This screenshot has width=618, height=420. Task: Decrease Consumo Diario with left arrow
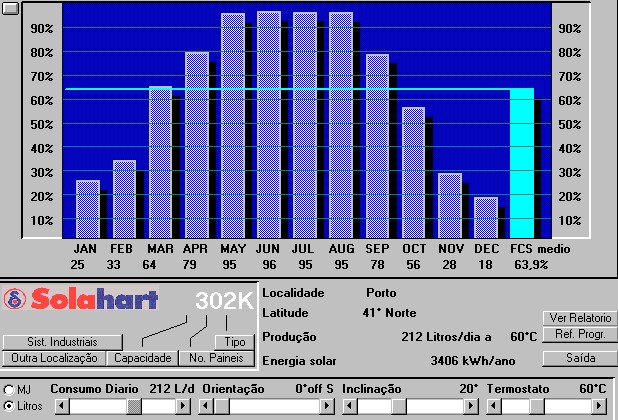(x=62, y=406)
